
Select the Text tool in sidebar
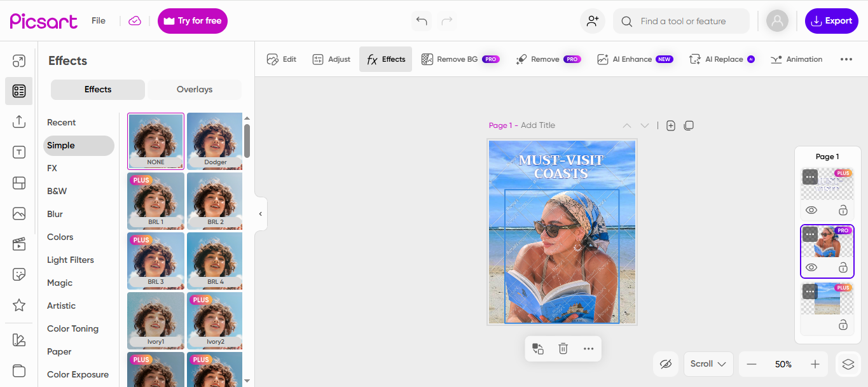point(19,152)
